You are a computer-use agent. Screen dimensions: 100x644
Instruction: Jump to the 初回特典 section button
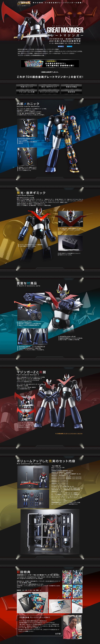(71, 92)
